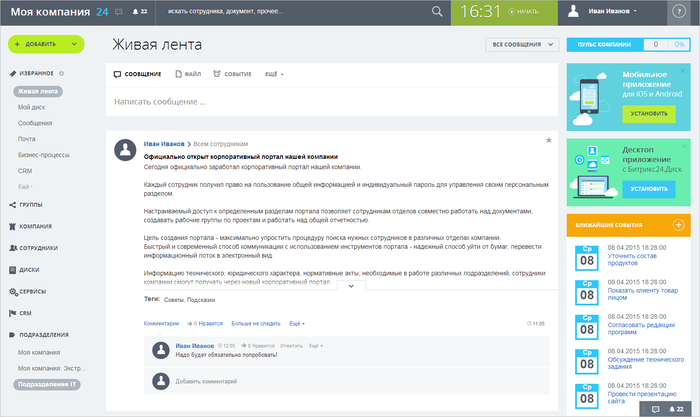Switch to the Файл tab in composer
Screen dimensions: 700x417
(188, 74)
